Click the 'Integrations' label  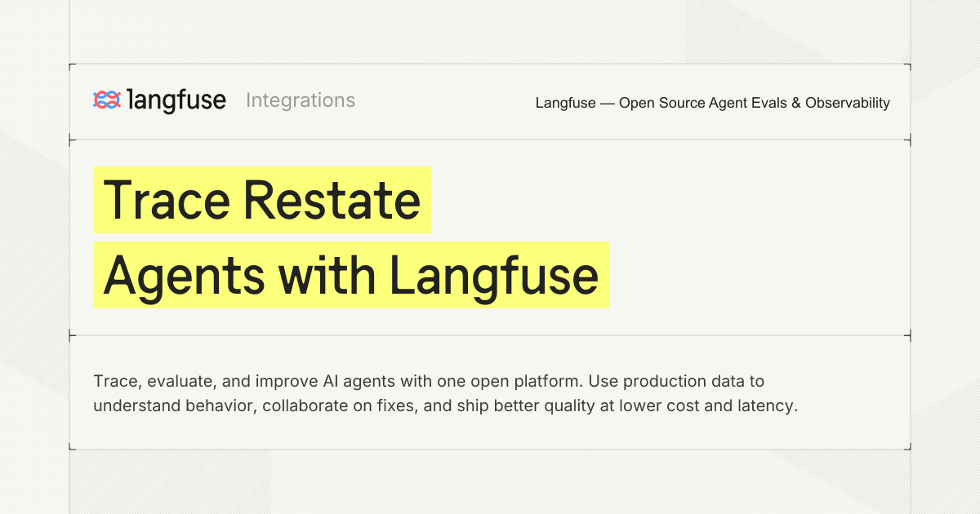tap(301, 100)
